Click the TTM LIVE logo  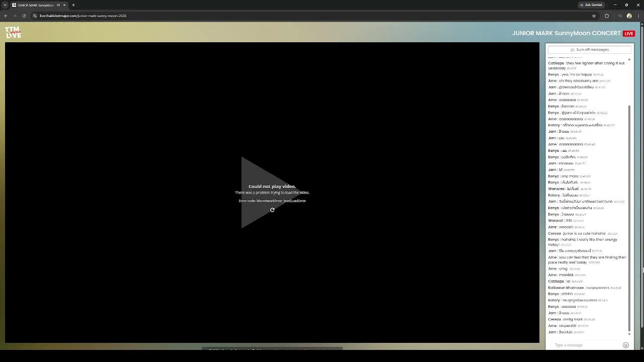13,33
